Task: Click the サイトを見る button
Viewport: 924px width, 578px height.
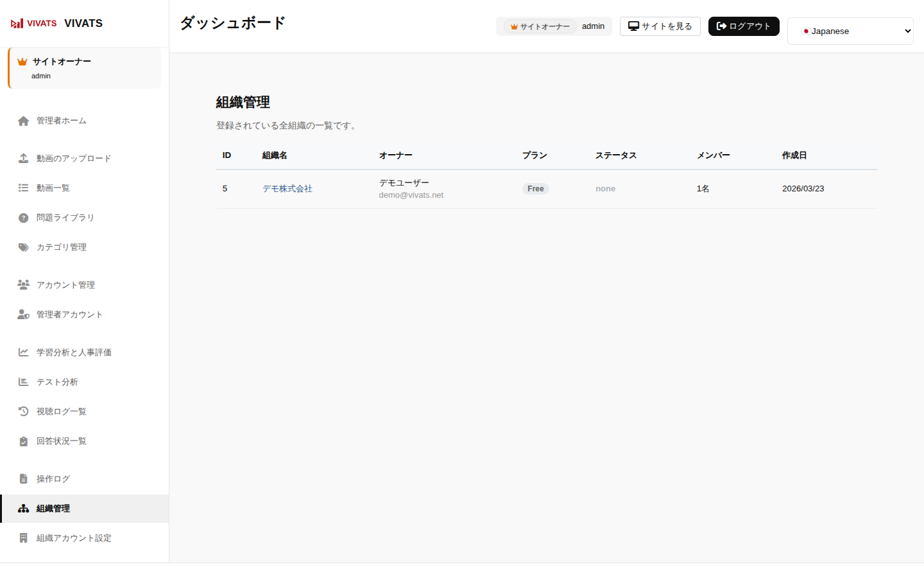Action: coord(660,26)
